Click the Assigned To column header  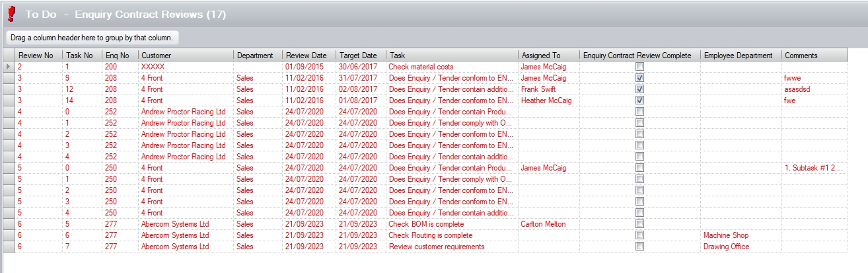(x=548, y=56)
